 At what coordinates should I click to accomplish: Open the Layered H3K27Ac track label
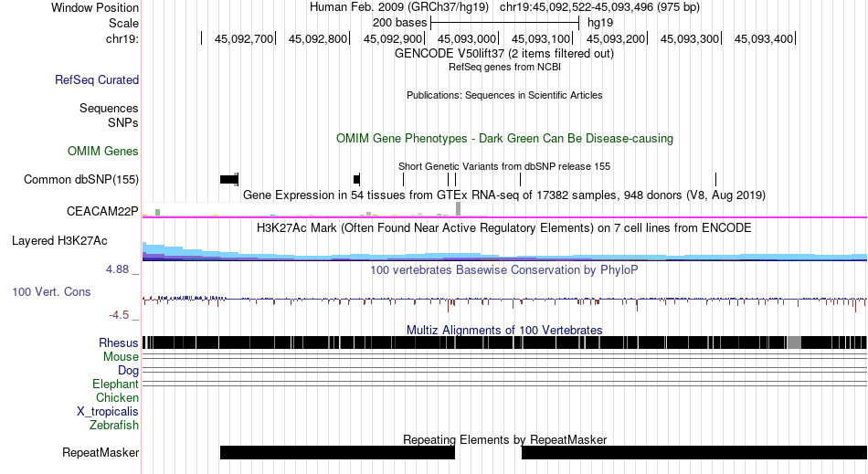(59, 240)
